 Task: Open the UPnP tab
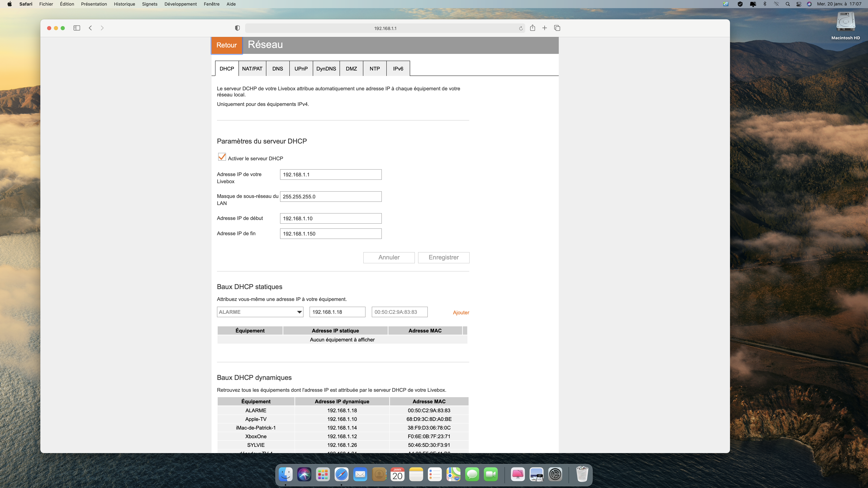pyautogui.click(x=301, y=68)
